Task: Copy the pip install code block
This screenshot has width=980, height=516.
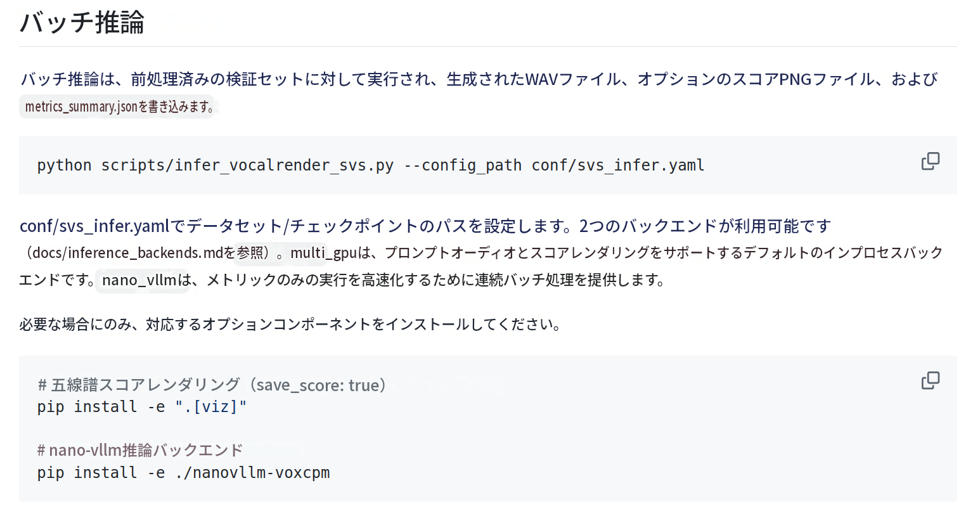Action: click(x=930, y=380)
